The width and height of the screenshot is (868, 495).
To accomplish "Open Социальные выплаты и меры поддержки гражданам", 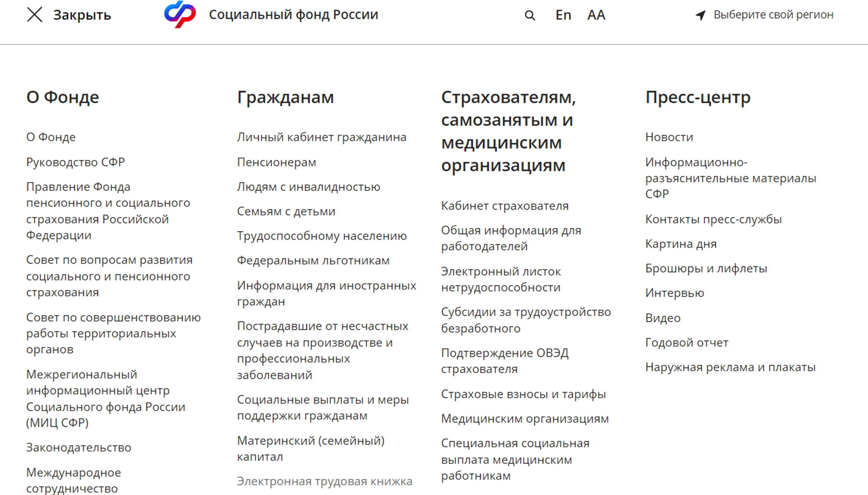I will click(323, 408).
